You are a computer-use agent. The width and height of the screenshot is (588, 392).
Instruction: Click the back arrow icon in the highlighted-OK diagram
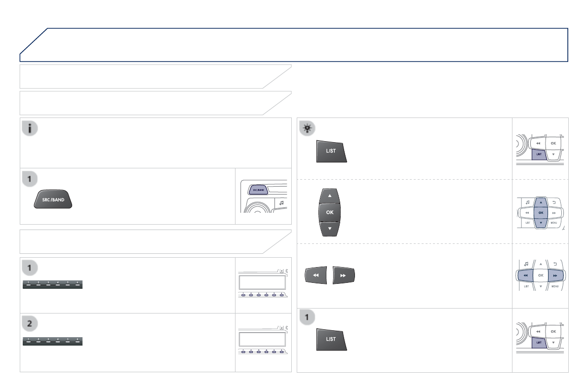click(554, 202)
